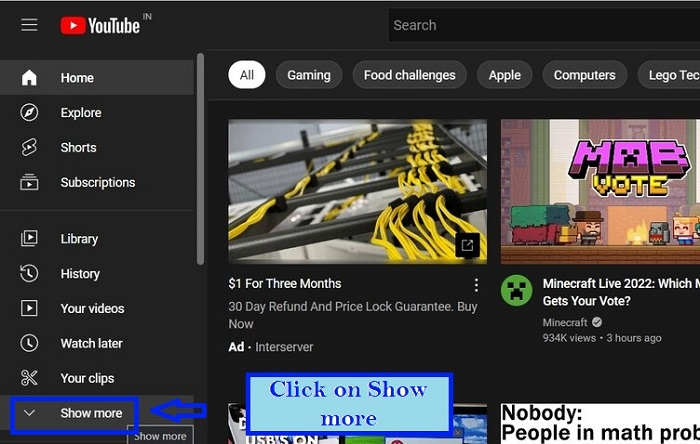Viewport: 700px width, 444px height.
Task: Click the Watch later clock icon
Action: coord(29,343)
